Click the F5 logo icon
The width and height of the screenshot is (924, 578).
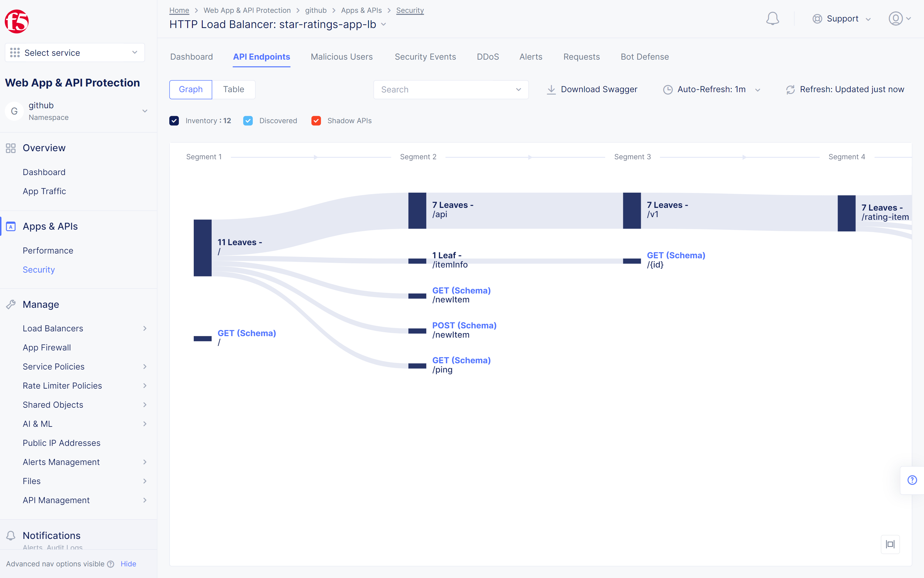(x=16, y=21)
